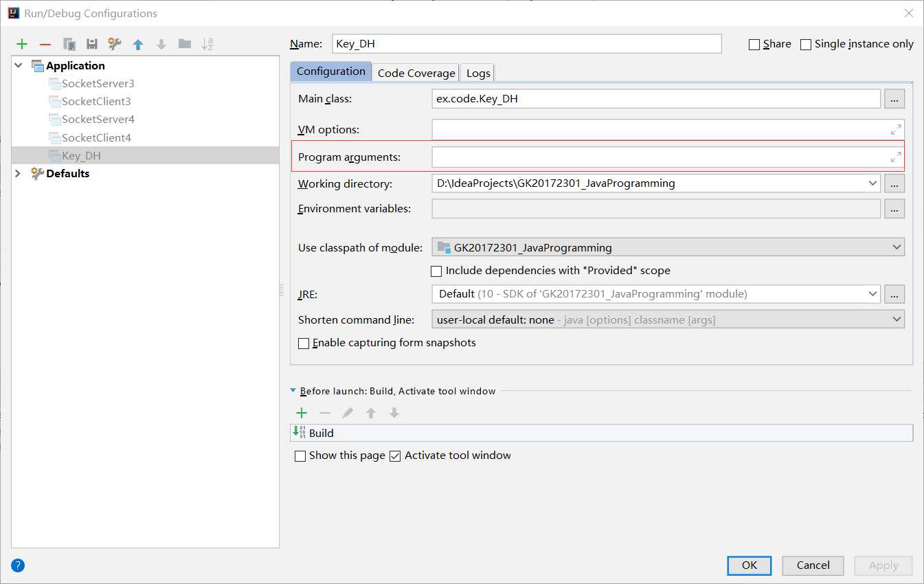The height and width of the screenshot is (584, 924).
Task: Browse for Main class
Action: tap(894, 99)
